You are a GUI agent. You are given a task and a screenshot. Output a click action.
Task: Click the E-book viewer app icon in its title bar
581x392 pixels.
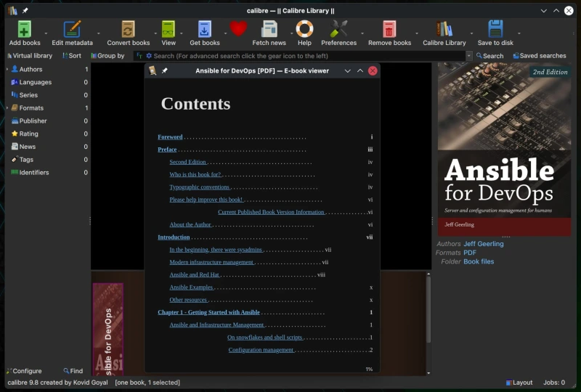[x=153, y=70]
